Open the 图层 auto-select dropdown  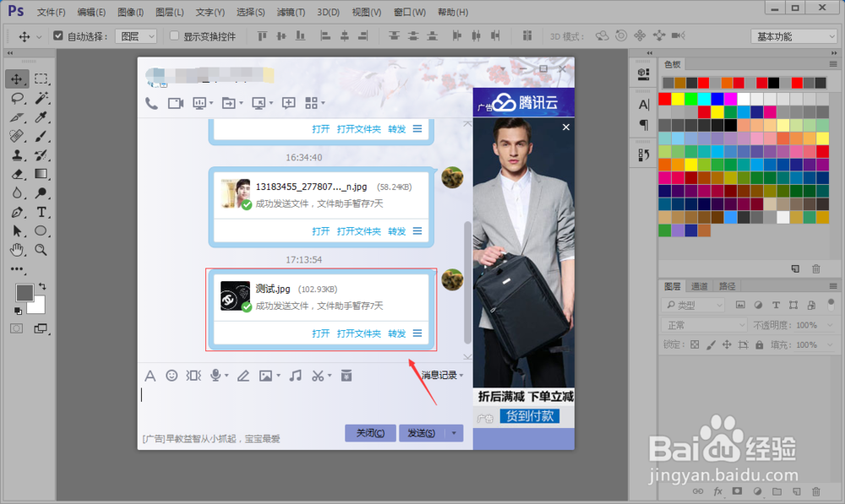[x=136, y=36]
